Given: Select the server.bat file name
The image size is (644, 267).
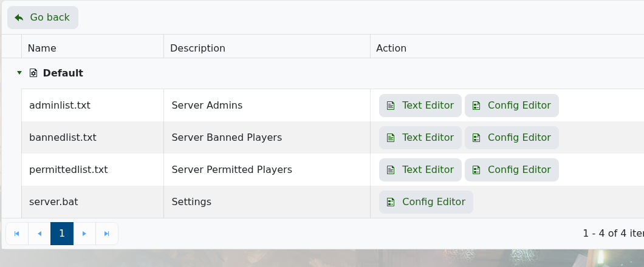Looking at the screenshot, I should [53, 202].
